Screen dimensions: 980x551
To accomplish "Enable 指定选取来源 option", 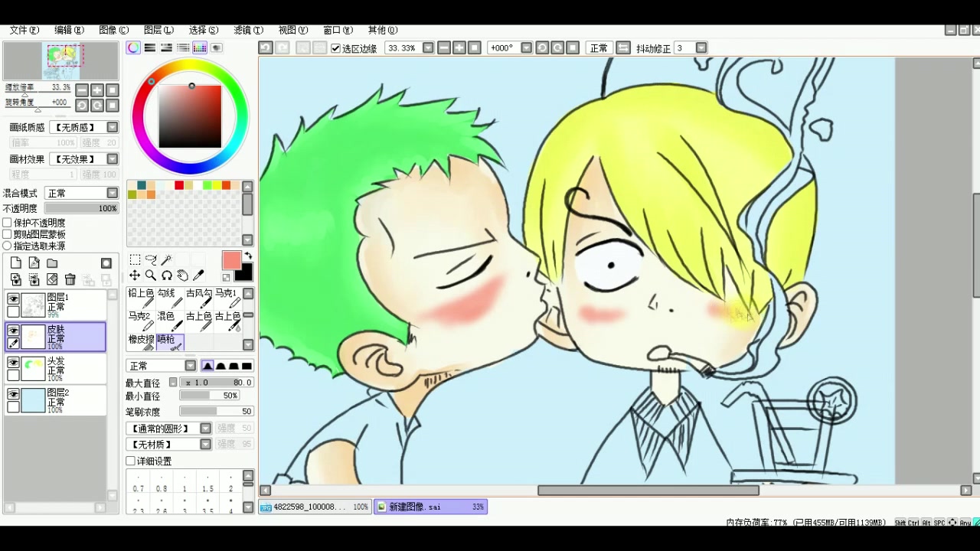I will coord(7,246).
